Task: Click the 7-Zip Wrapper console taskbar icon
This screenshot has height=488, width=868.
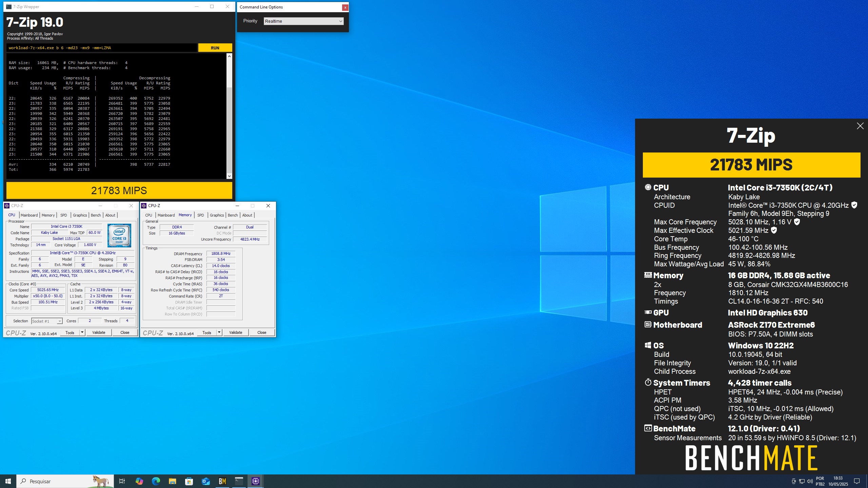Action: pos(239,481)
